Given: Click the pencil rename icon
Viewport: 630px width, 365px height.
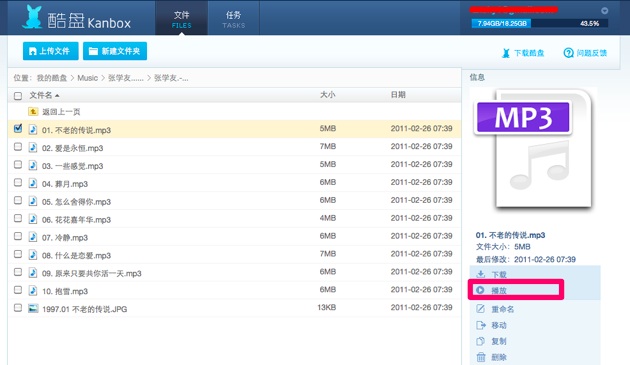Looking at the screenshot, I should [481, 309].
